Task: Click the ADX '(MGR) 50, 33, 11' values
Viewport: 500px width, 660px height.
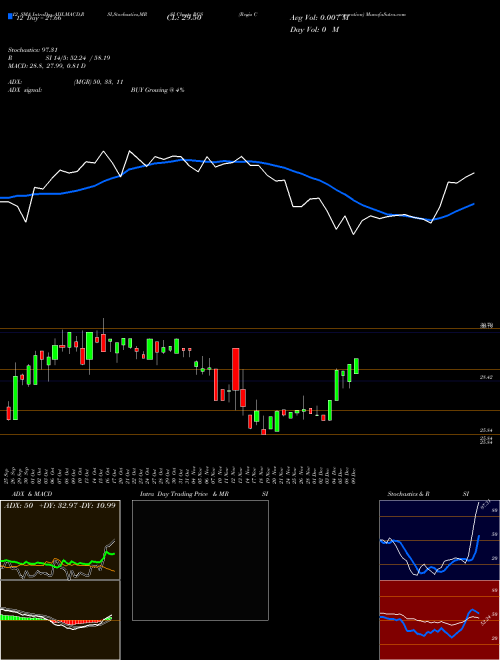Action: [98, 82]
